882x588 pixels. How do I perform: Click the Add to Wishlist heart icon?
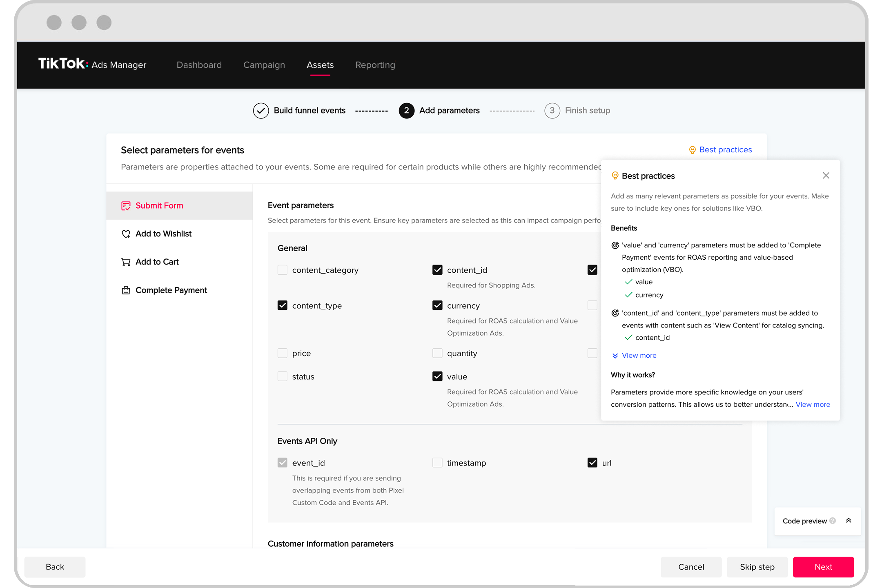[126, 234]
